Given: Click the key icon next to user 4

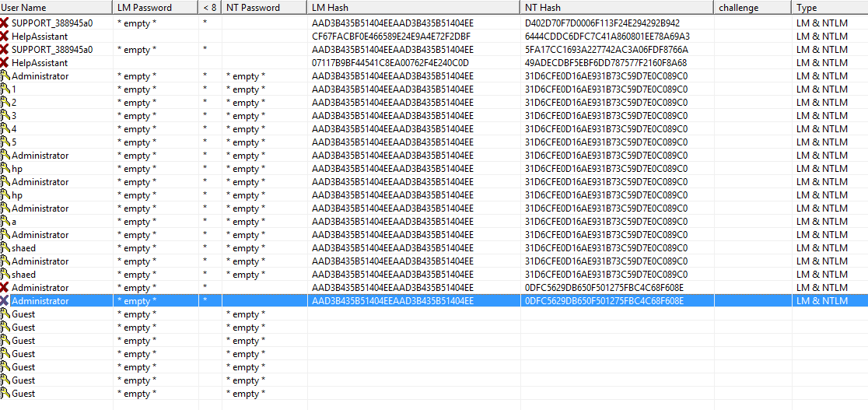Looking at the screenshot, I should [x=5, y=129].
